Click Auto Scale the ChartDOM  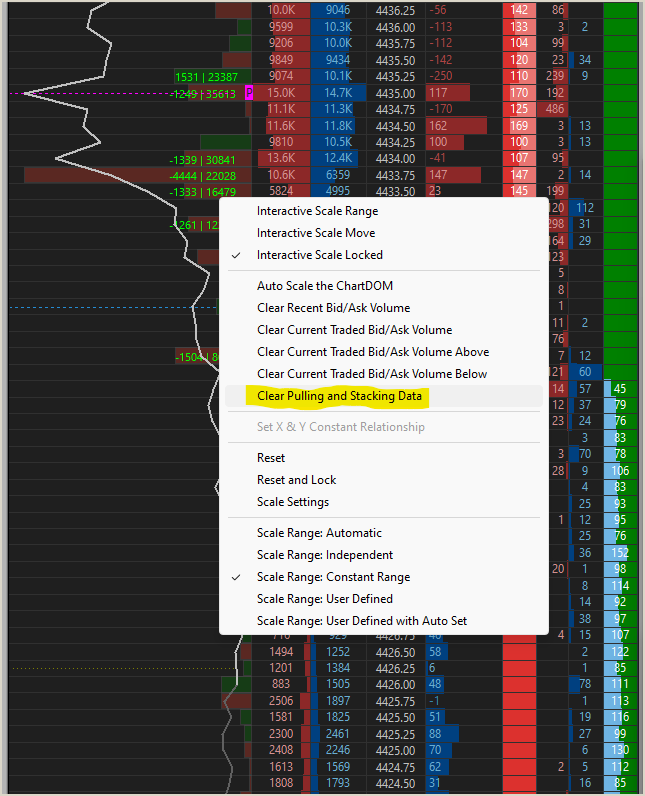click(384, 286)
